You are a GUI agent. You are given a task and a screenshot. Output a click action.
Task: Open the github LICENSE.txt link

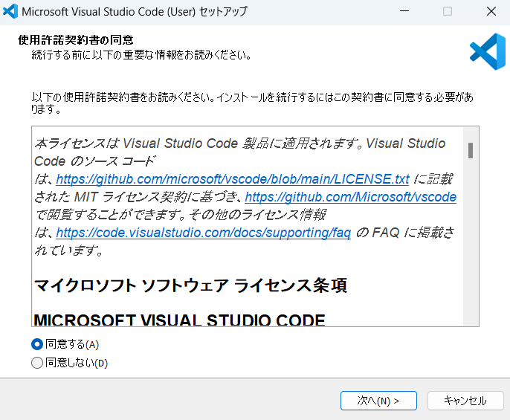click(233, 179)
